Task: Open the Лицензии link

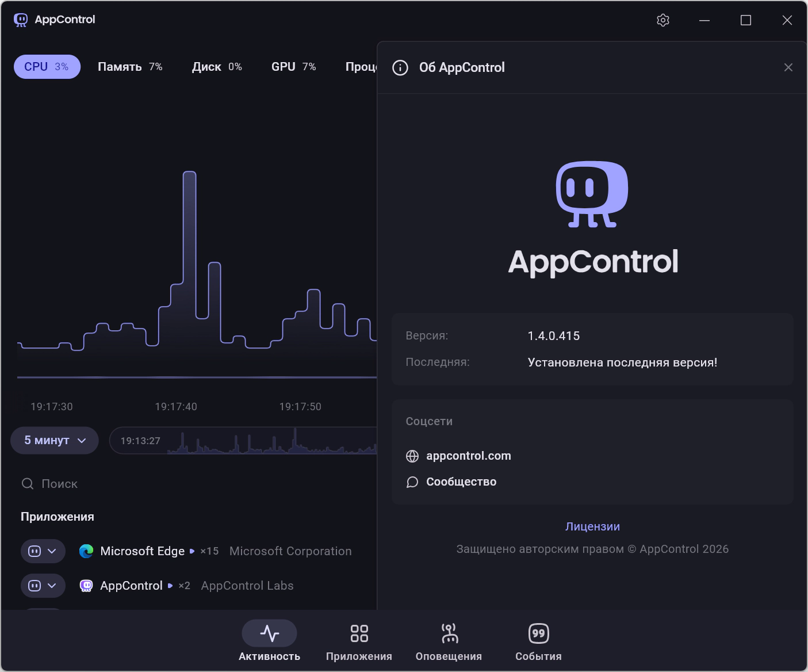Action: point(592,526)
